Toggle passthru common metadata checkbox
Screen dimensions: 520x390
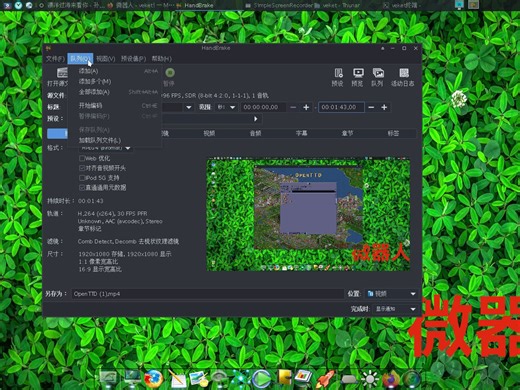[x=82, y=187]
